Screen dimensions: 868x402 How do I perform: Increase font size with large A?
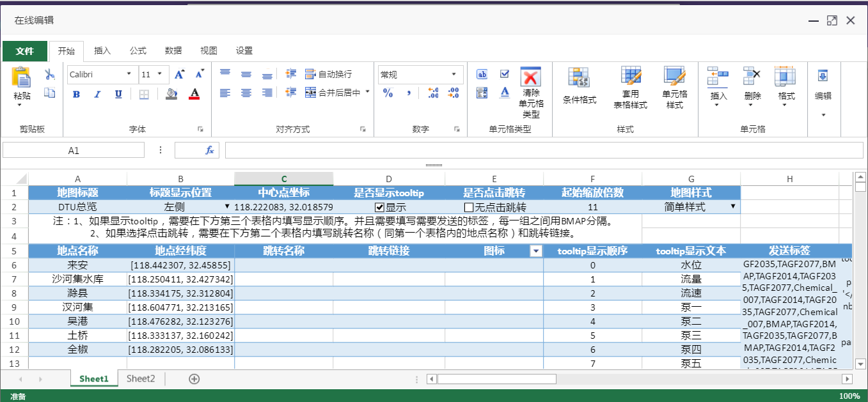tap(179, 75)
